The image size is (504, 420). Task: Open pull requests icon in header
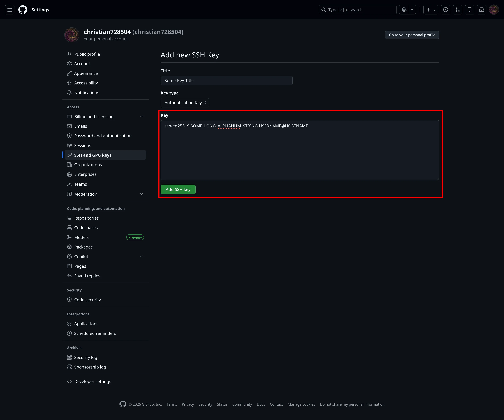[457, 10]
